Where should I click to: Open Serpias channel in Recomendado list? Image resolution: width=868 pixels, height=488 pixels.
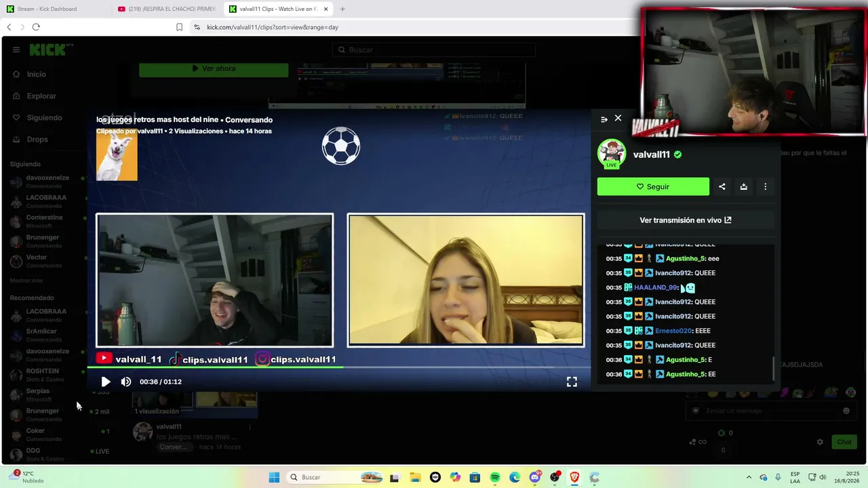coord(37,394)
